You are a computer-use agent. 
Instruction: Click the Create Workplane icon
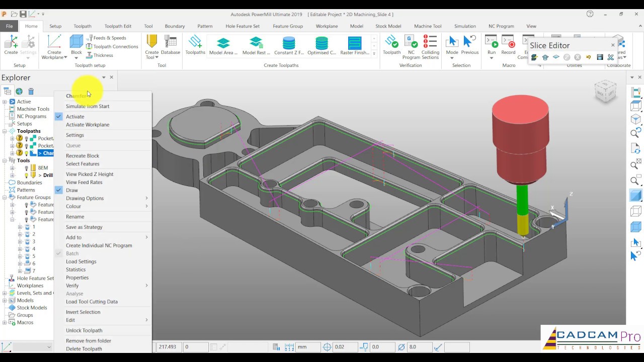54,47
